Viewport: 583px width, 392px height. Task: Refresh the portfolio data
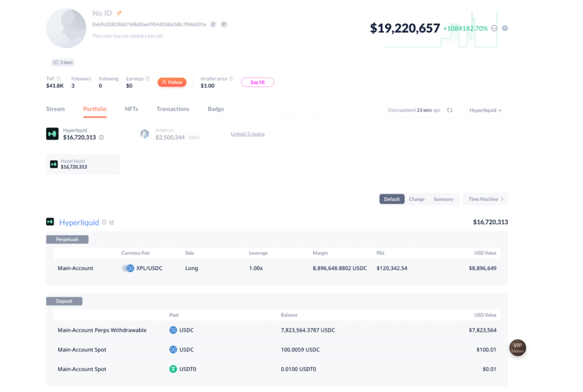450,110
